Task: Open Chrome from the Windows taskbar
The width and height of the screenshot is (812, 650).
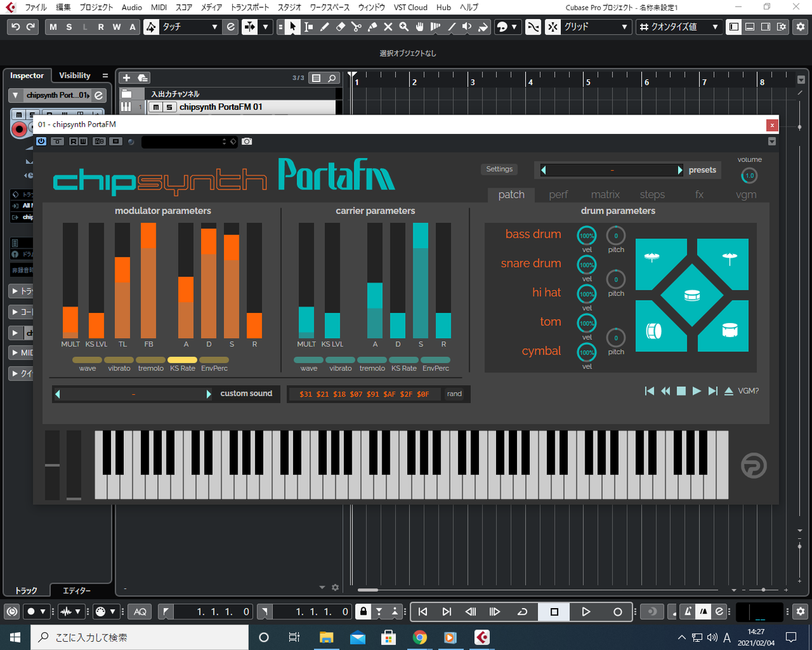Action: point(420,637)
